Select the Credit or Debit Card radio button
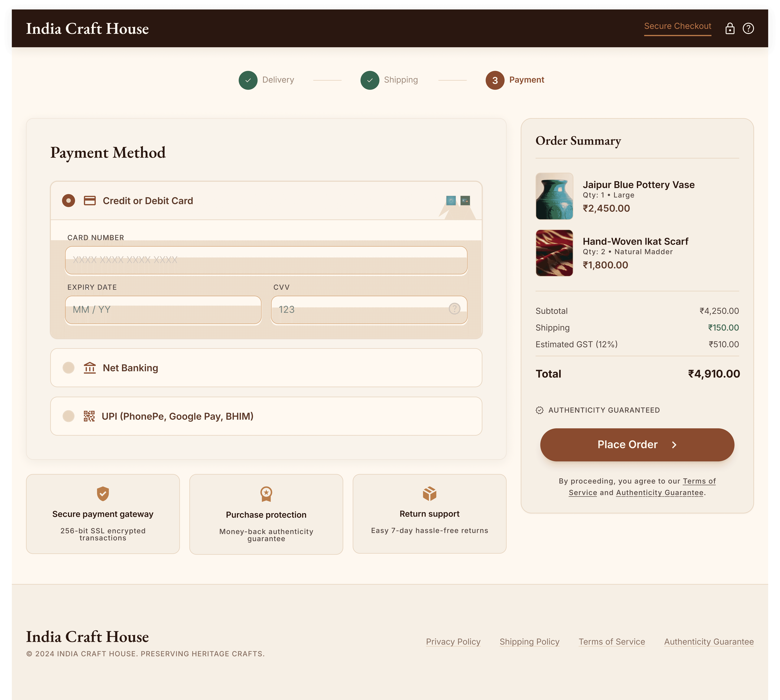The image size is (780, 700). [69, 201]
